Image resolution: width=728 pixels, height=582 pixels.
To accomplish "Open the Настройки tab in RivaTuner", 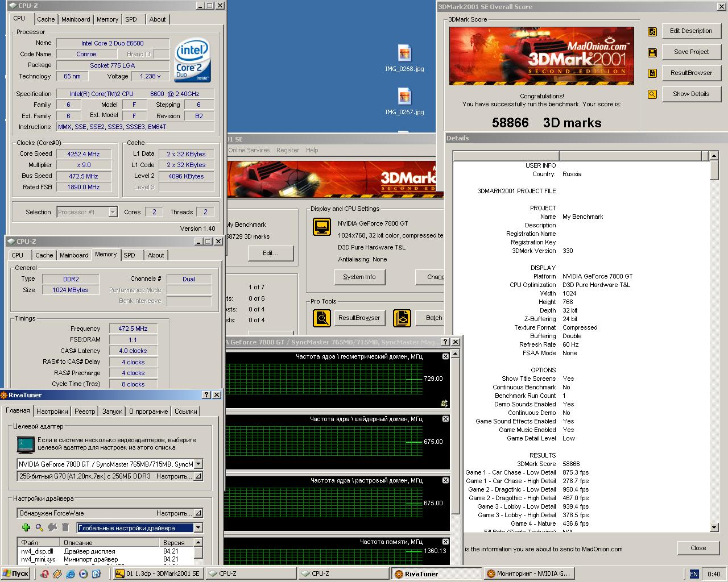I will 52,411.
